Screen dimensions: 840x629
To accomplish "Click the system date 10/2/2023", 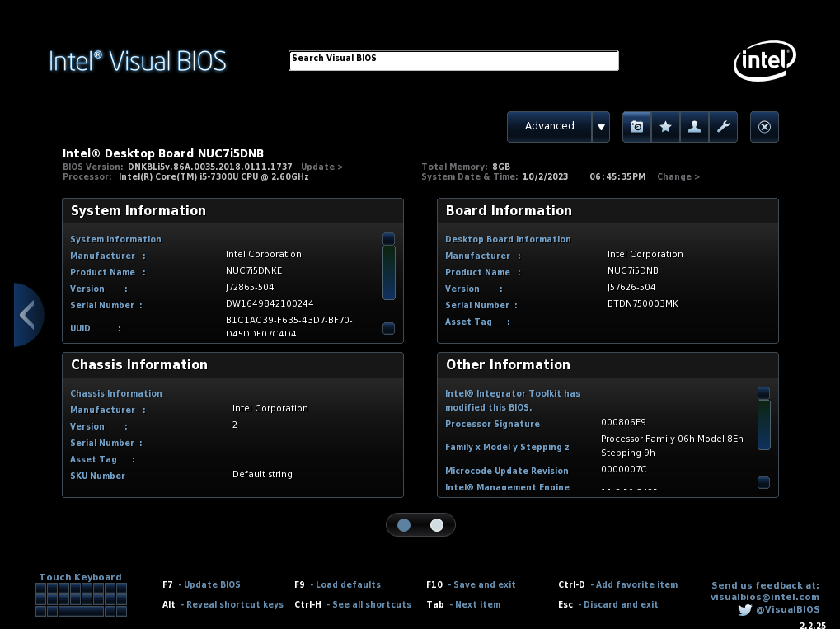I will coord(546,176).
